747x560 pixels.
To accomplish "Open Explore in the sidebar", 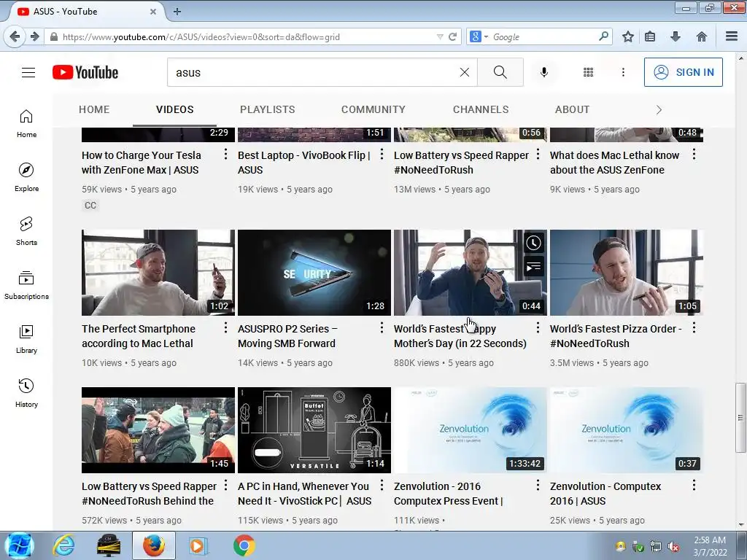I will pyautogui.click(x=27, y=178).
